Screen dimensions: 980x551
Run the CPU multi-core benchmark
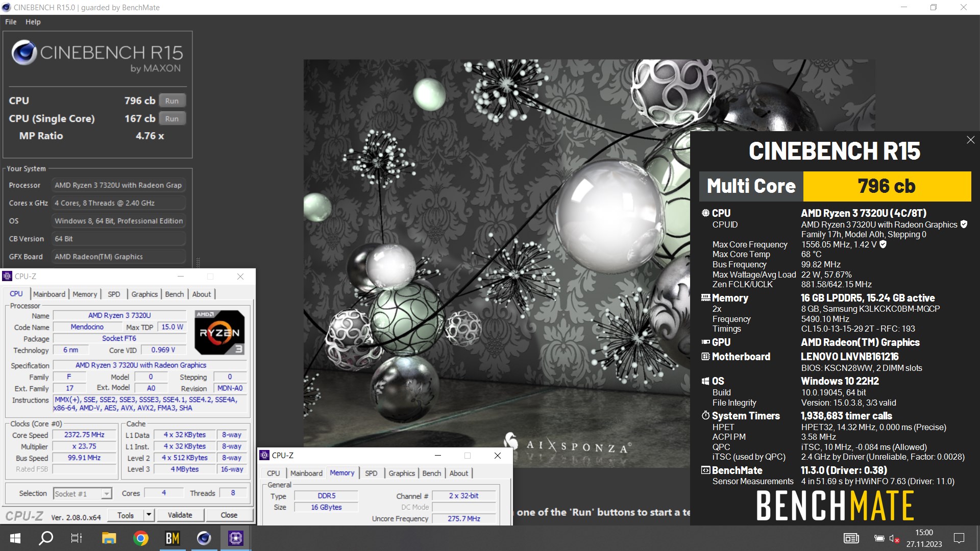(x=172, y=101)
